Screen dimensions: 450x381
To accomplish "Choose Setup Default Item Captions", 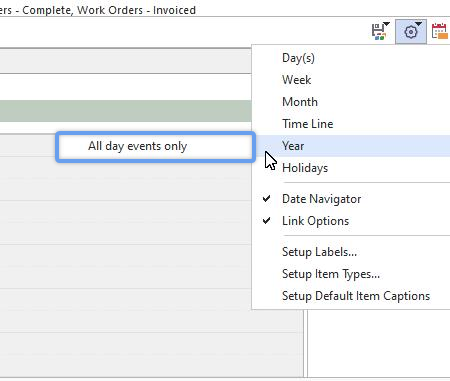I will click(x=351, y=296).
